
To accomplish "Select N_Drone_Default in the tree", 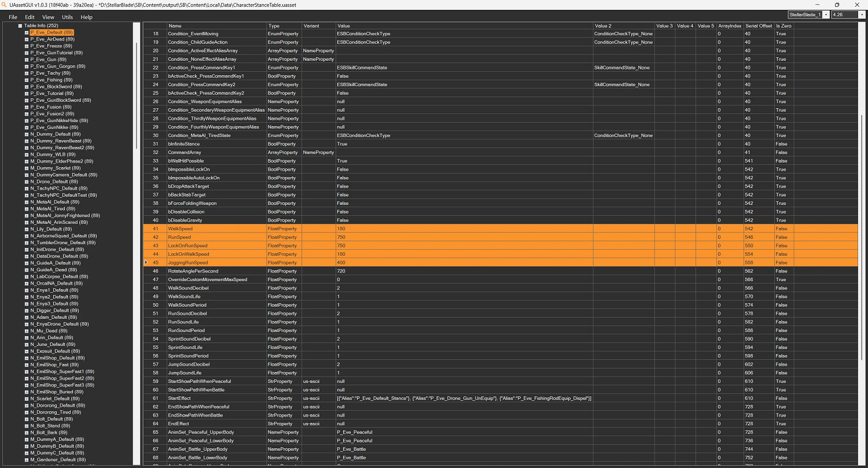I will 53,182.
